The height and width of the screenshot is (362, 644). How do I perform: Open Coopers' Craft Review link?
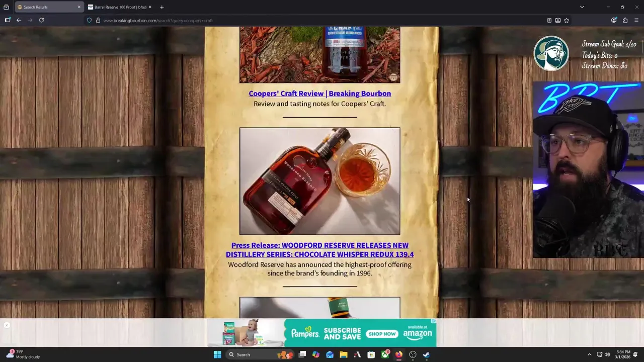tap(319, 94)
